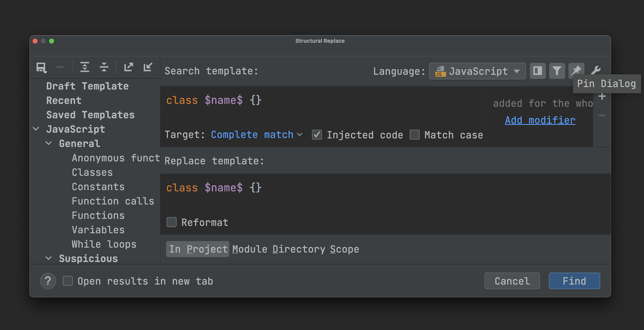Enable the Match case checkbox
Screen dimensions: 644x330
(x=415, y=135)
